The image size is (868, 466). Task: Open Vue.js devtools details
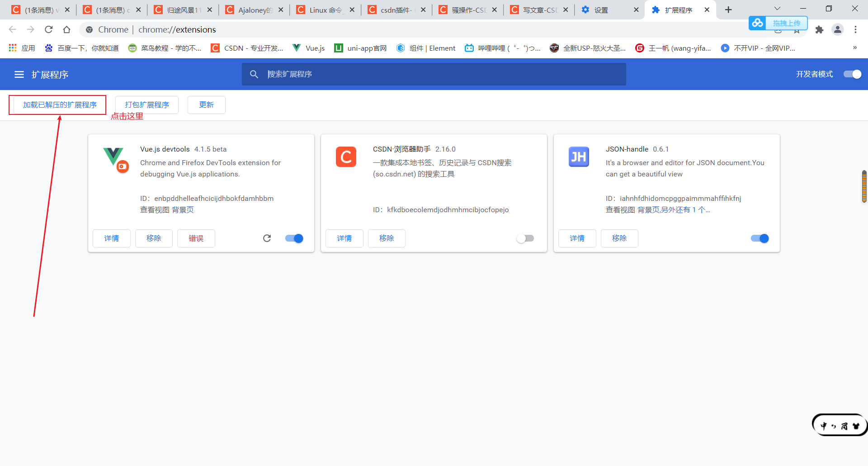(x=112, y=238)
